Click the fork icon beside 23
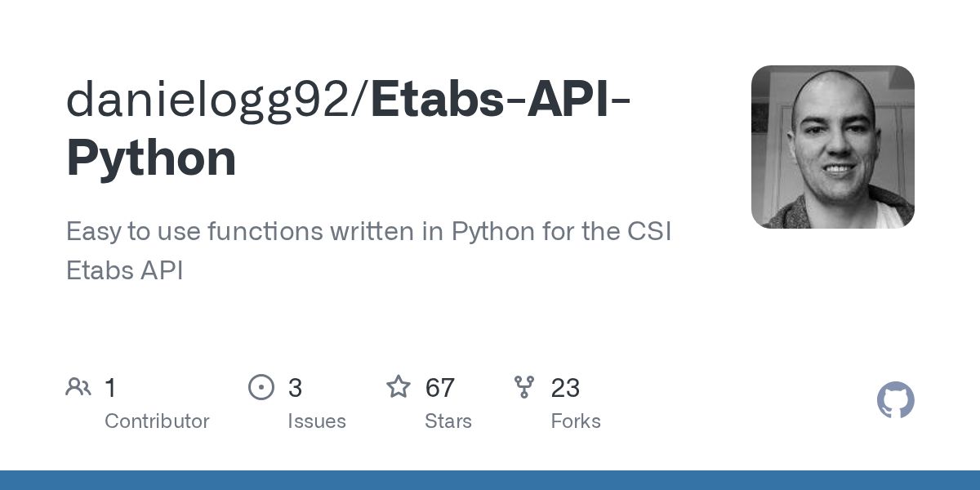This screenshot has height=490, width=980. click(x=524, y=387)
